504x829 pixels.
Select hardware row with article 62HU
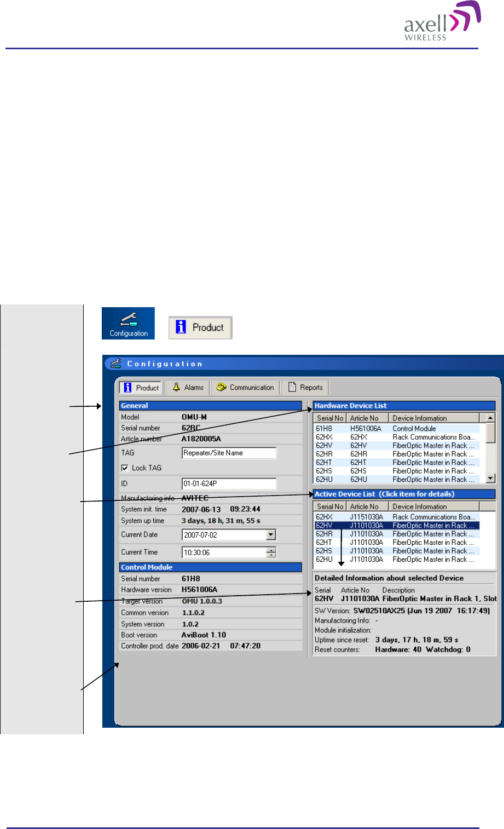click(396, 480)
